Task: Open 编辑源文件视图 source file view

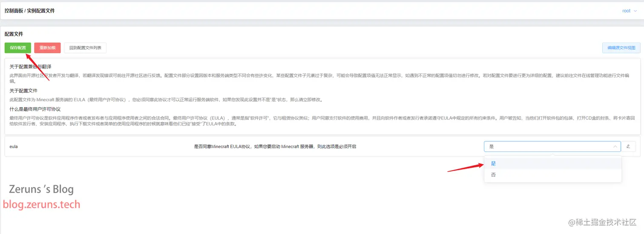Action: pyautogui.click(x=621, y=48)
